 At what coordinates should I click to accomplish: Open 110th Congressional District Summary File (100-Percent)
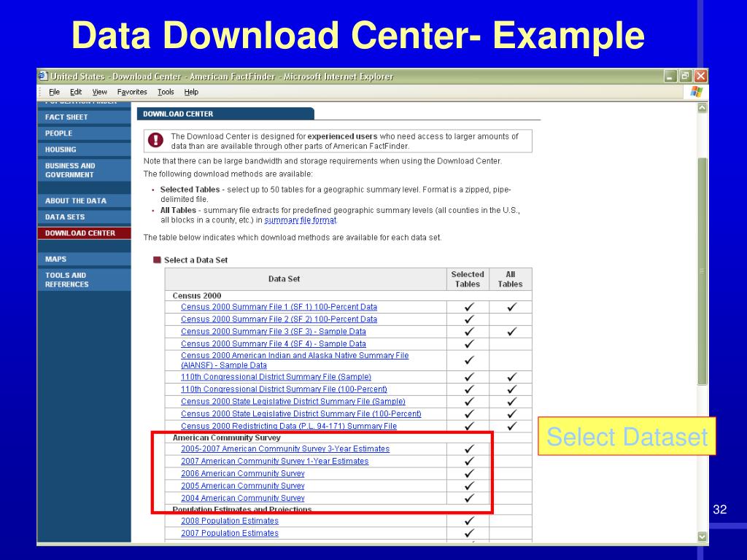pyautogui.click(x=284, y=389)
